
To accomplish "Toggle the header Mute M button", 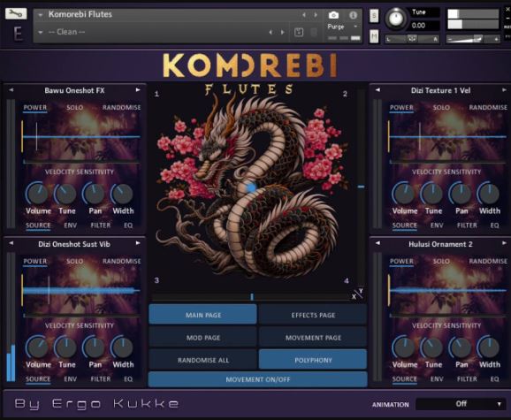I will click(374, 36).
